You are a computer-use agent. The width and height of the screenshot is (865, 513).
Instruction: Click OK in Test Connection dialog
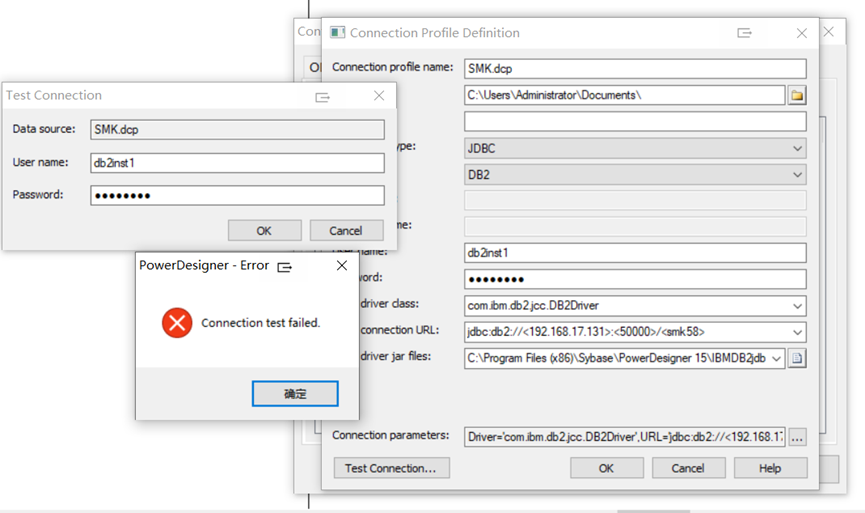(x=265, y=231)
